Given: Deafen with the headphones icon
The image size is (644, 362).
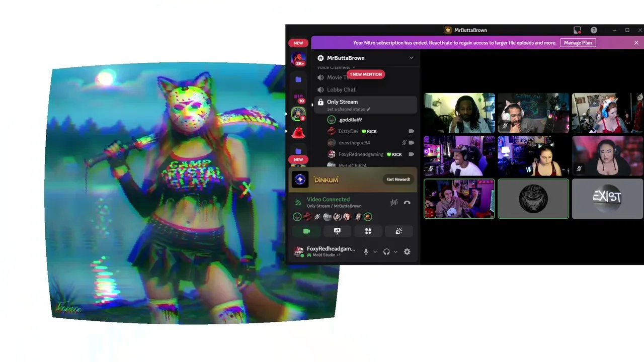Looking at the screenshot, I should pyautogui.click(x=386, y=252).
